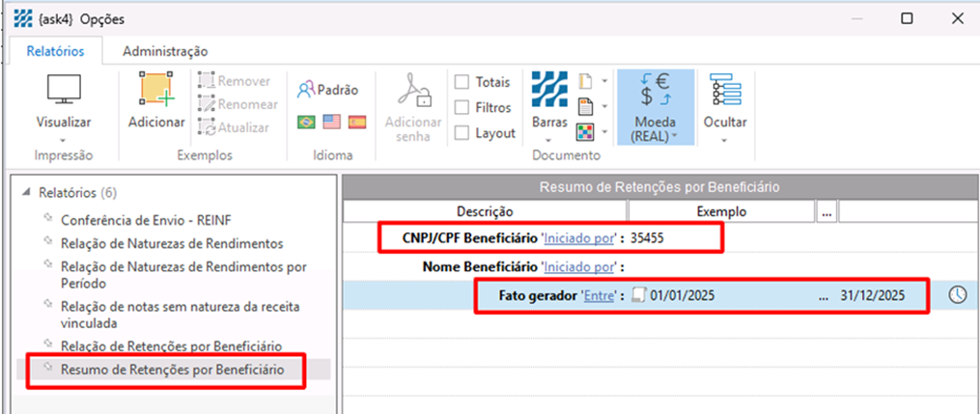Click the 'Entre' link for Fato gerador

coord(601,295)
